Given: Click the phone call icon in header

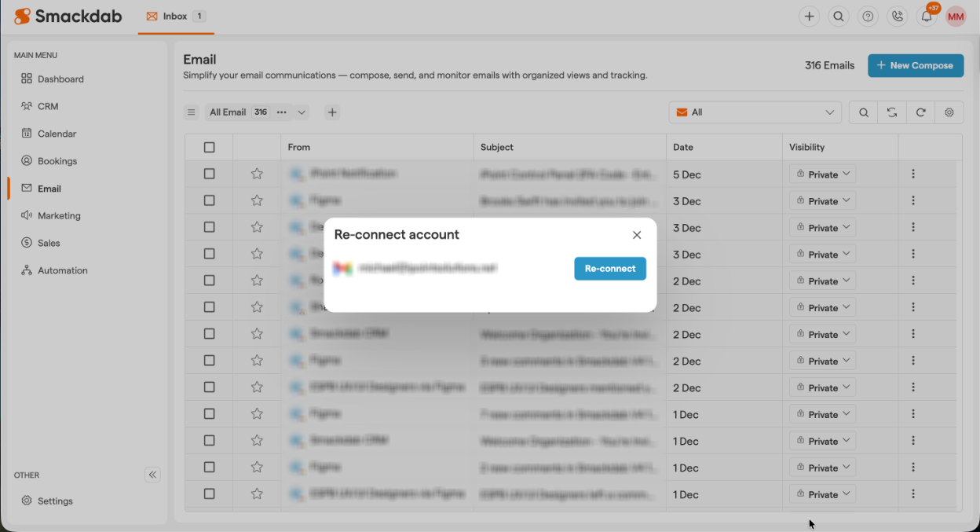Looking at the screenshot, I should click(x=897, y=17).
